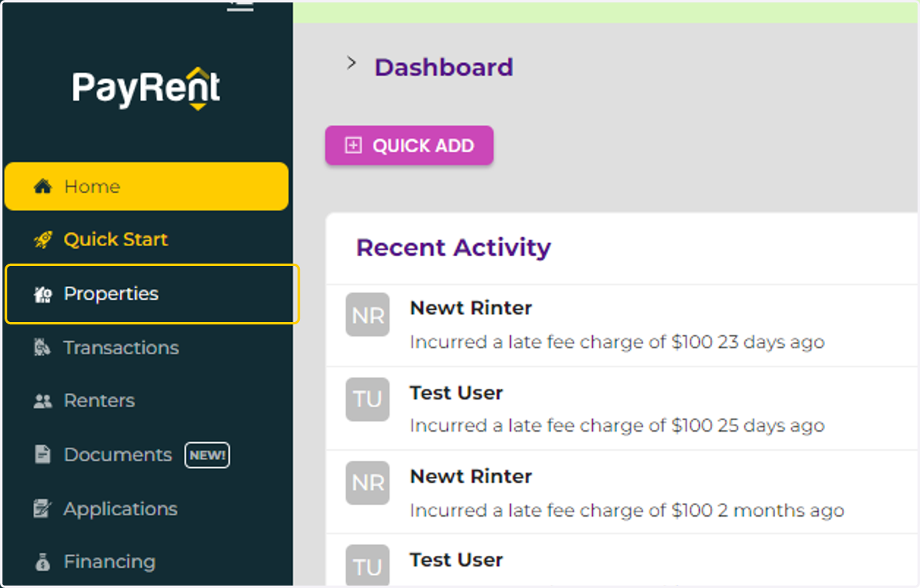Click the Home house icon in sidebar

(x=43, y=186)
